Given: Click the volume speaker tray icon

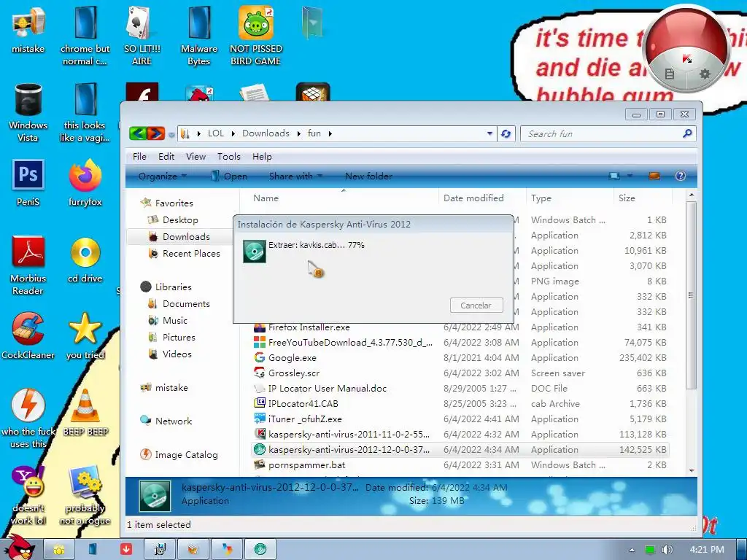Looking at the screenshot, I should point(667,550).
